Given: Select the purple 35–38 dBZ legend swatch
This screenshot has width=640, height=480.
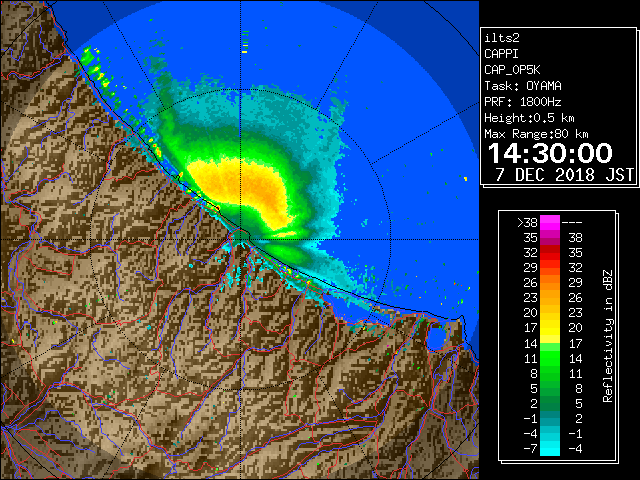Looking at the screenshot, I should pos(550,238).
